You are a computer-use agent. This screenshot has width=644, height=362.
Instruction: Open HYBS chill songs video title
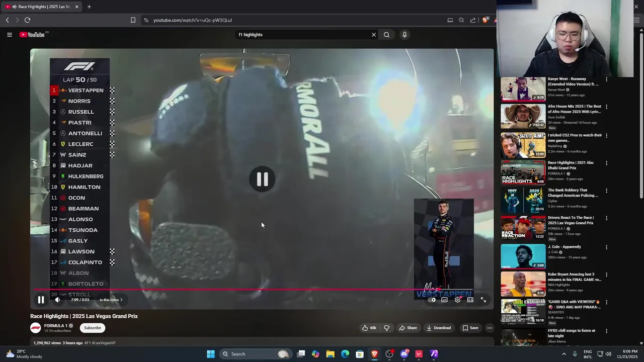point(572,333)
